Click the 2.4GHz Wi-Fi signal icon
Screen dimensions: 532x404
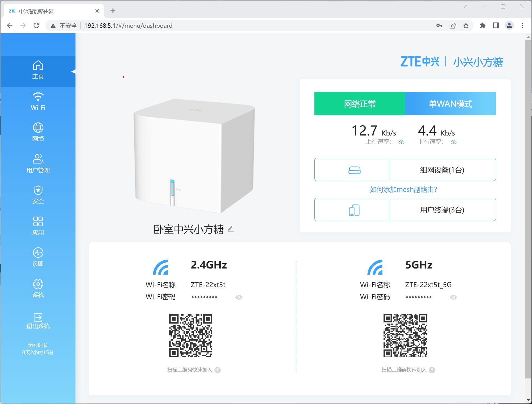point(161,267)
